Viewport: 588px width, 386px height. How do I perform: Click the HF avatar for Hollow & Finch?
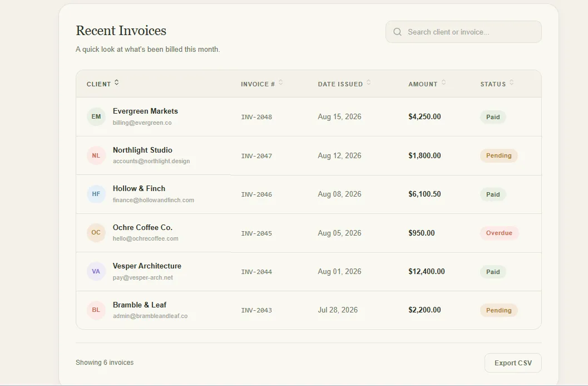click(96, 194)
